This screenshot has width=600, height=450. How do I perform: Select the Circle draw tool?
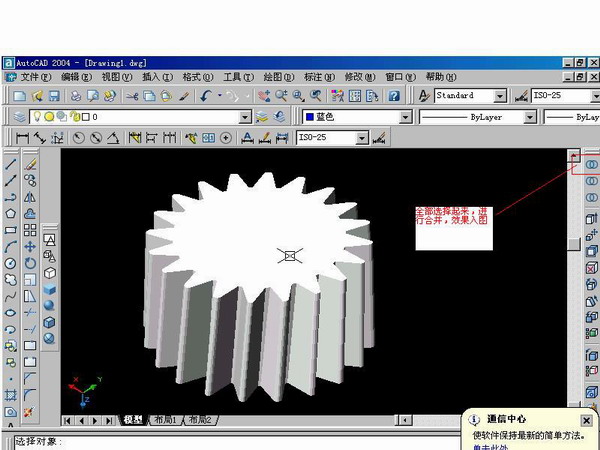point(11,263)
